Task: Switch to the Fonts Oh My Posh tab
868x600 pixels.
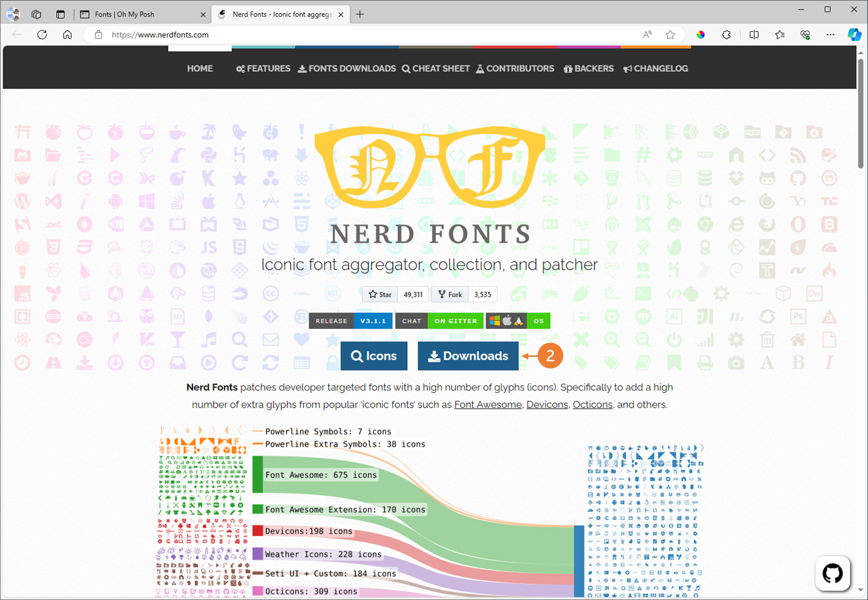Action: click(x=142, y=14)
